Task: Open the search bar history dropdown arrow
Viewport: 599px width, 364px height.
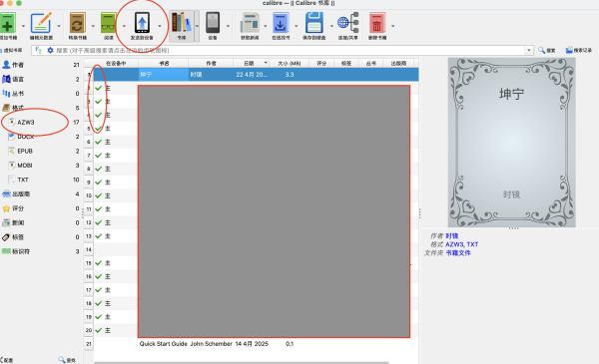Action: 529,50
